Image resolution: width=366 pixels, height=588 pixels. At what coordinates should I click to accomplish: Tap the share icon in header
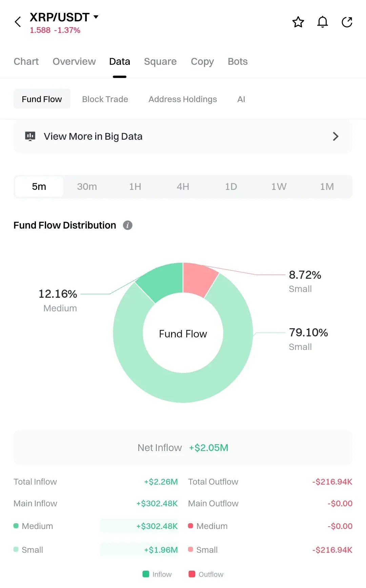coord(347,22)
